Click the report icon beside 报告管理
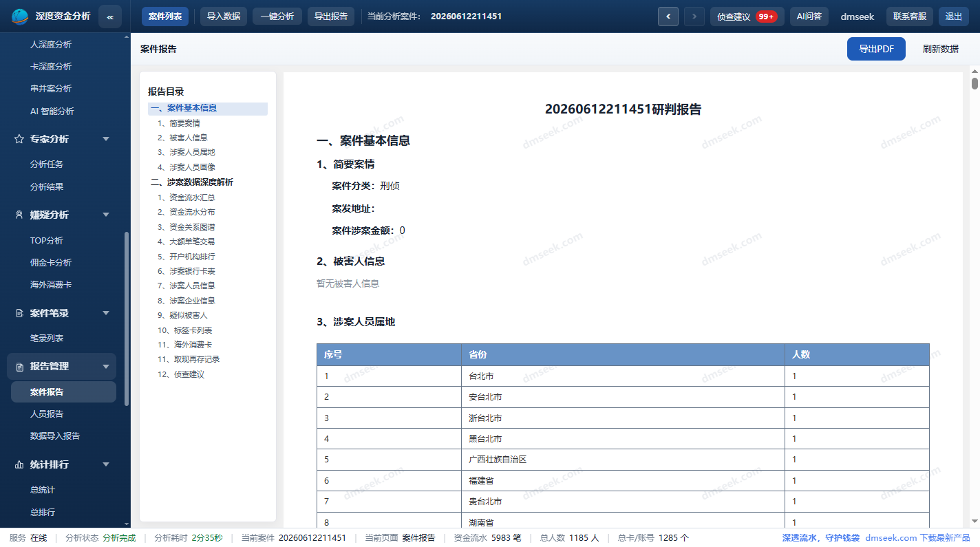Screen dimensions: 980x547 [19, 367]
